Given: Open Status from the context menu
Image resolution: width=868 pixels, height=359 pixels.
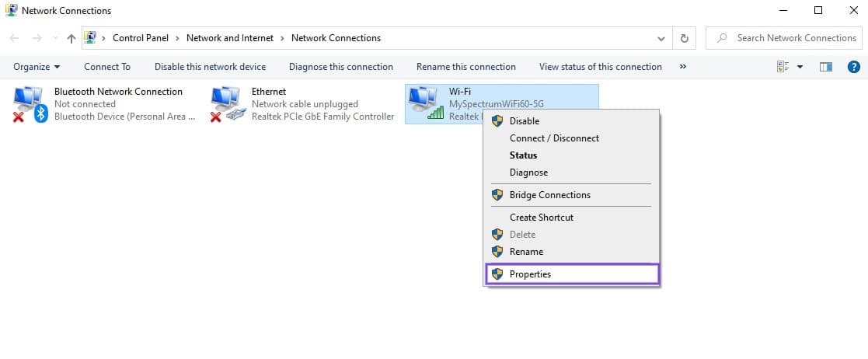Looking at the screenshot, I should point(523,155).
